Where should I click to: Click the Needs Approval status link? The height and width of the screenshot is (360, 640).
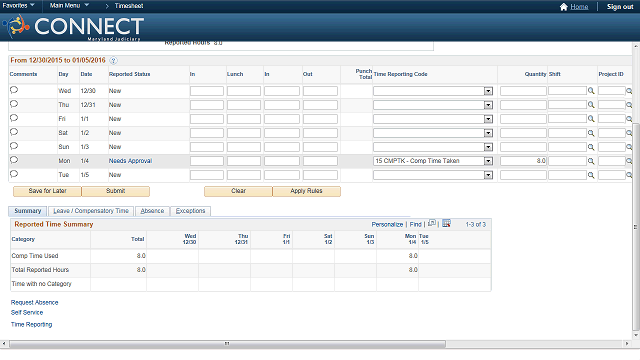click(x=130, y=161)
